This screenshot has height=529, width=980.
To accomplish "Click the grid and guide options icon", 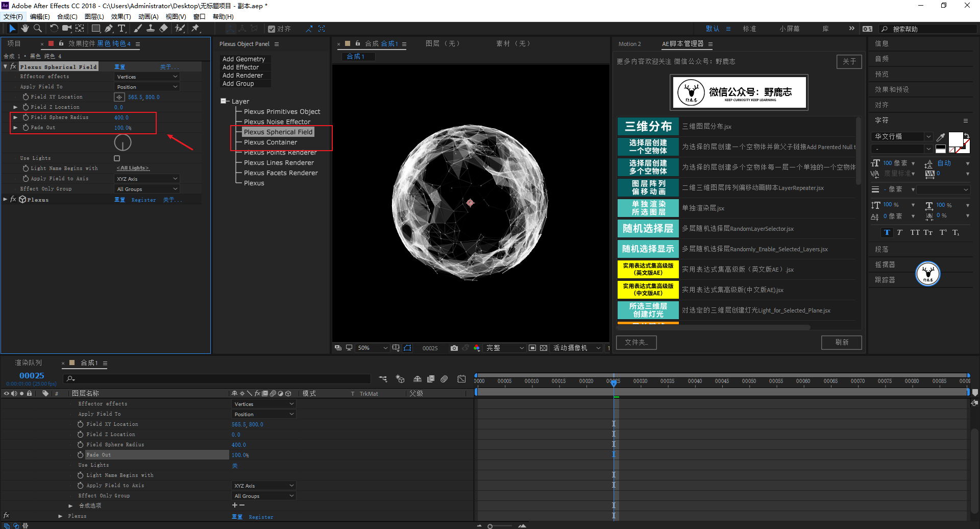I will 396,348.
